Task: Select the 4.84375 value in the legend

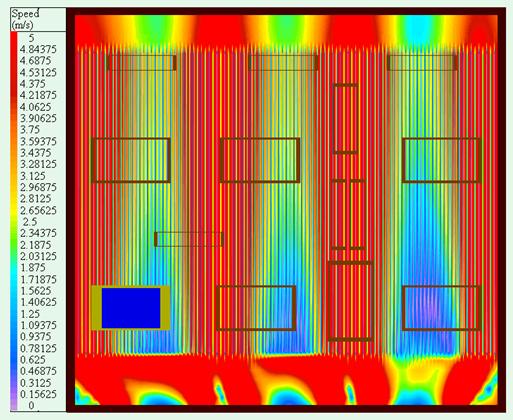Action: pyautogui.click(x=38, y=50)
